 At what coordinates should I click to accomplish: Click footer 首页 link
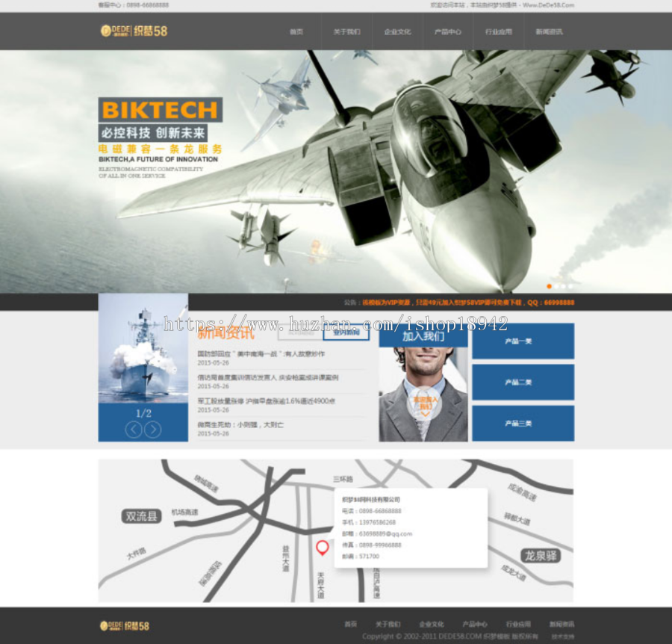click(351, 624)
